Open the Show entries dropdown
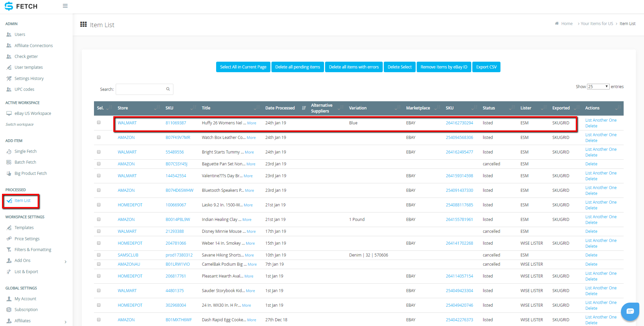The height and width of the screenshot is (326, 644). [x=598, y=87]
